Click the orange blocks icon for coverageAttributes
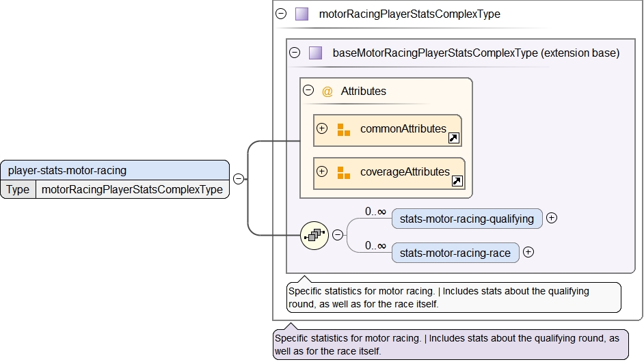 (343, 172)
